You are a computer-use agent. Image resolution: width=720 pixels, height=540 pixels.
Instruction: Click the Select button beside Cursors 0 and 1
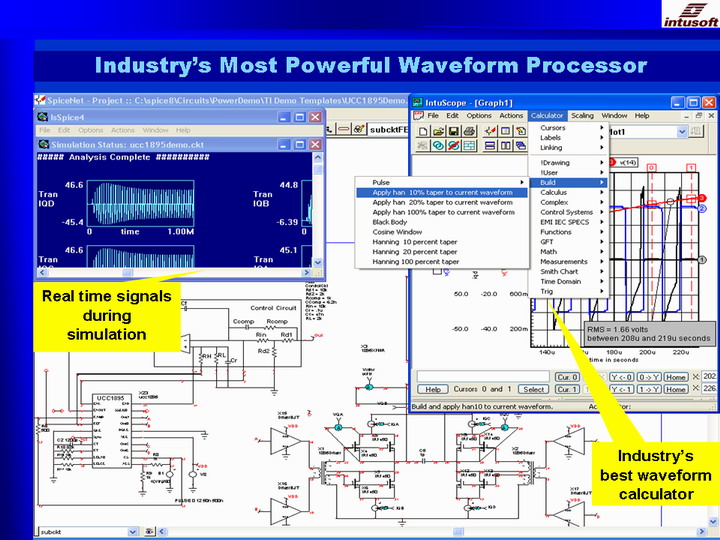click(x=534, y=389)
